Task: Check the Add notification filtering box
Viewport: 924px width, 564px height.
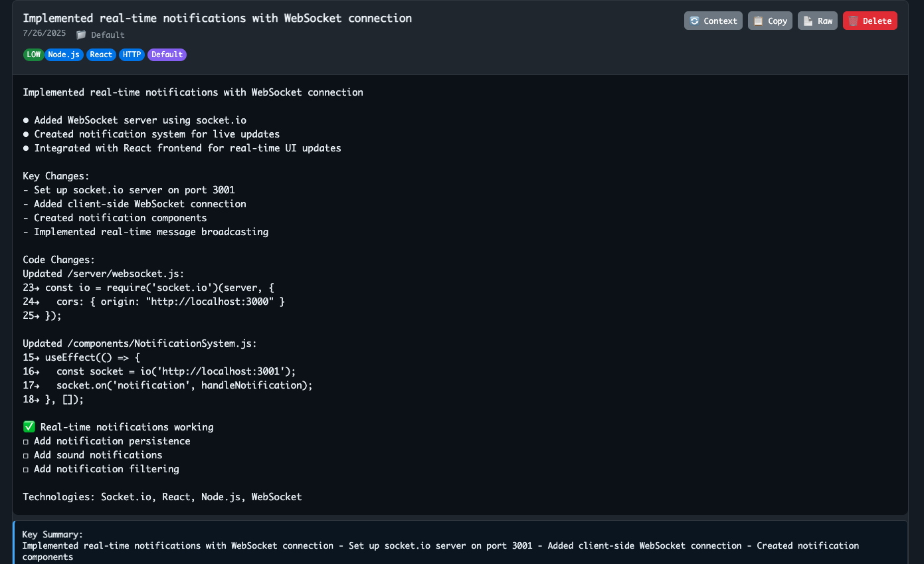Action: (27, 469)
